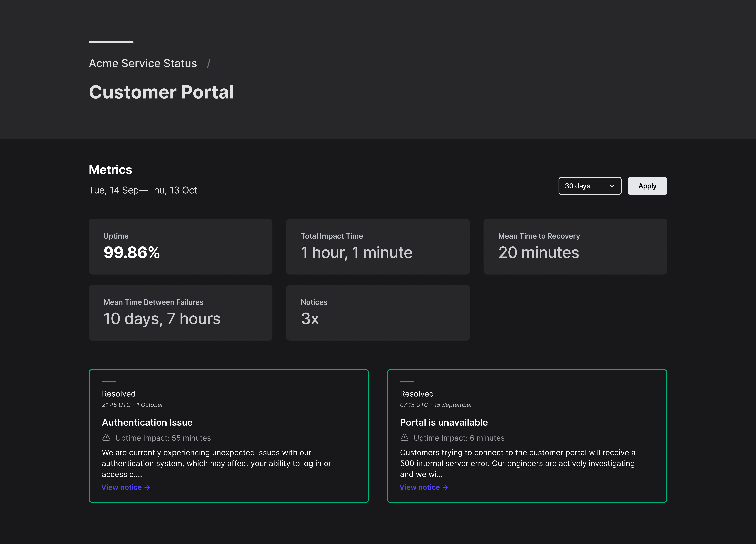The image size is (756, 544).
Task: View the Portal is unavailable notice details
Action: 420,487
